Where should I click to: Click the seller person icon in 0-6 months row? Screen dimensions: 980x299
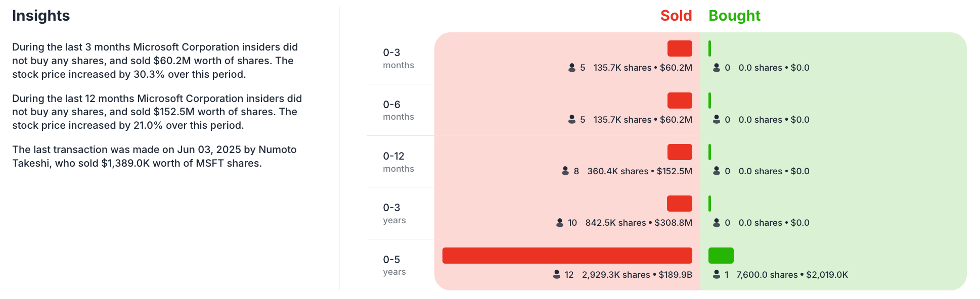(572, 119)
